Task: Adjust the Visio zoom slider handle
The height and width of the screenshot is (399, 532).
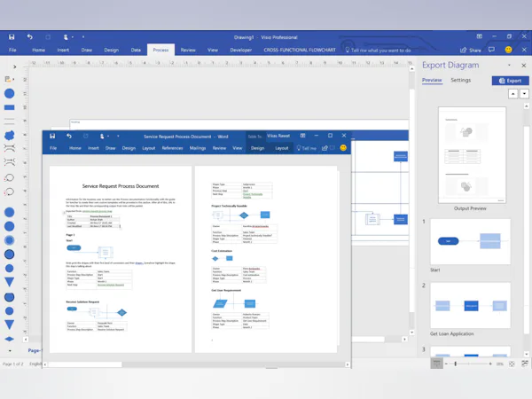Action: (456, 364)
